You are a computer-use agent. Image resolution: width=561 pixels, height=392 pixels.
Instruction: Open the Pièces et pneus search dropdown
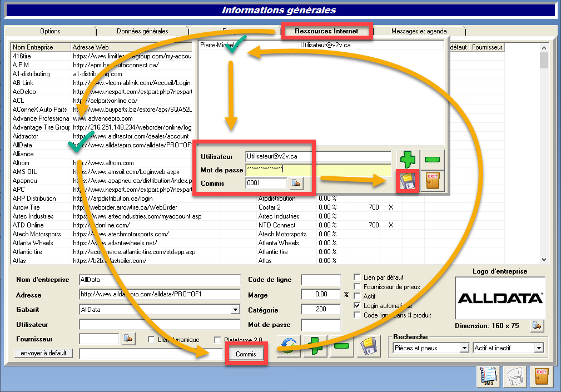pos(464,348)
